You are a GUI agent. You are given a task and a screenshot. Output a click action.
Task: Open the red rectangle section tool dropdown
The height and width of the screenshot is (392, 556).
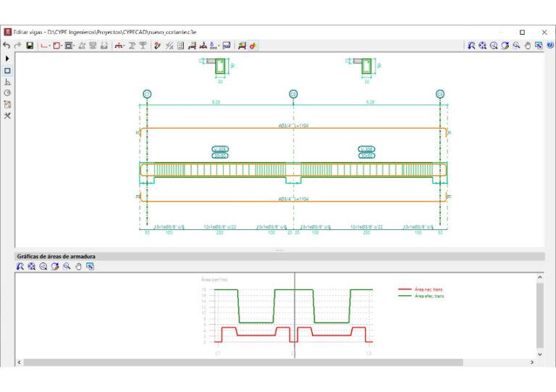pos(57,46)
